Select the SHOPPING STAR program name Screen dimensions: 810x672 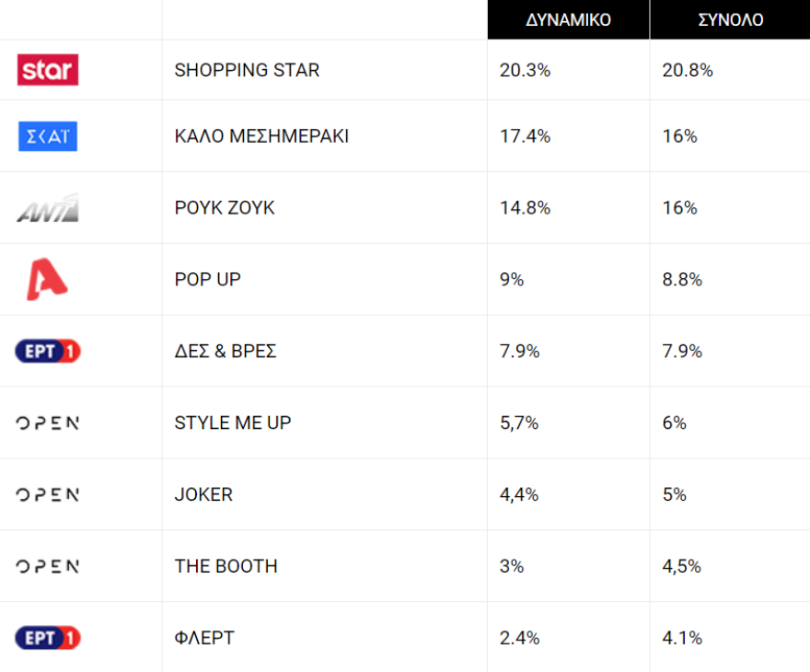[x=247, y=70]
